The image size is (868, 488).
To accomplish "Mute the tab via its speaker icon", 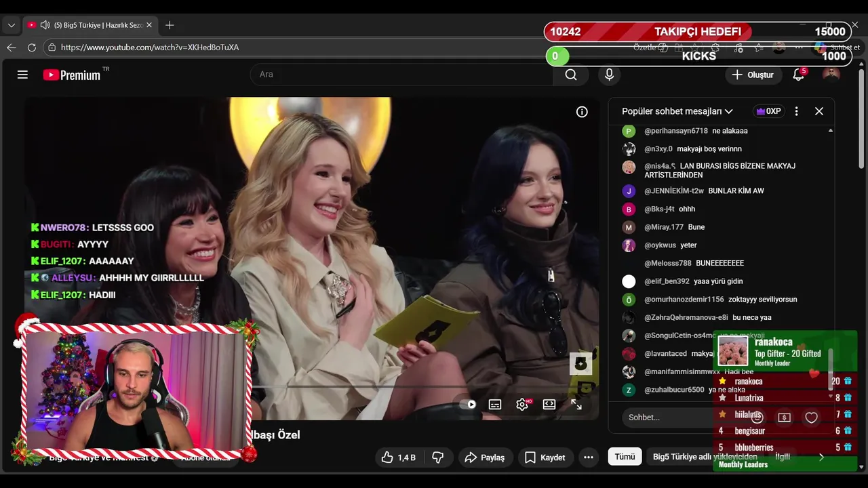I will [45, 25].
